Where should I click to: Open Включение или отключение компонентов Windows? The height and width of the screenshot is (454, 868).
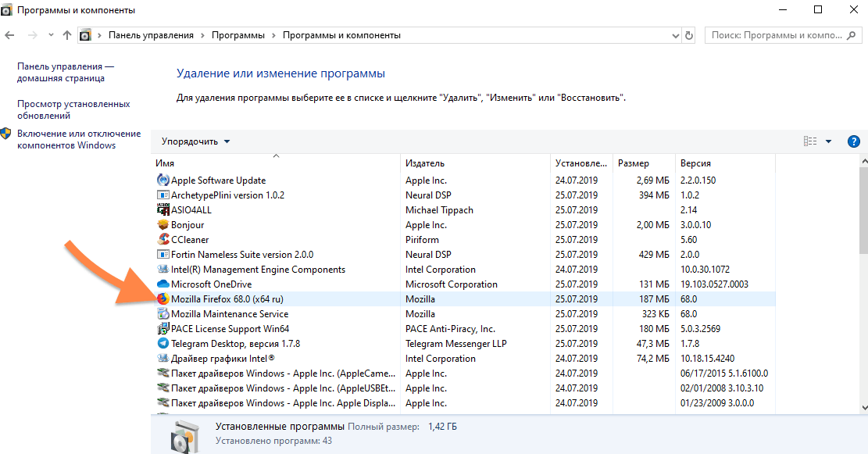[79, 140]
